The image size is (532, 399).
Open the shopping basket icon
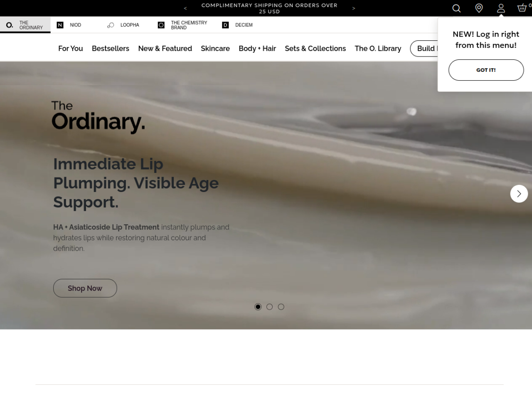(x=522, y=8)
